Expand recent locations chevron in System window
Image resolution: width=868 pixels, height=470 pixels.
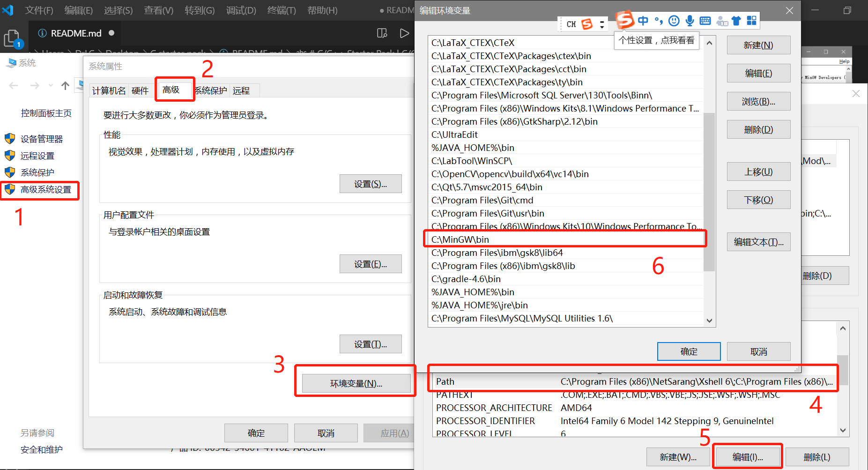51,85
